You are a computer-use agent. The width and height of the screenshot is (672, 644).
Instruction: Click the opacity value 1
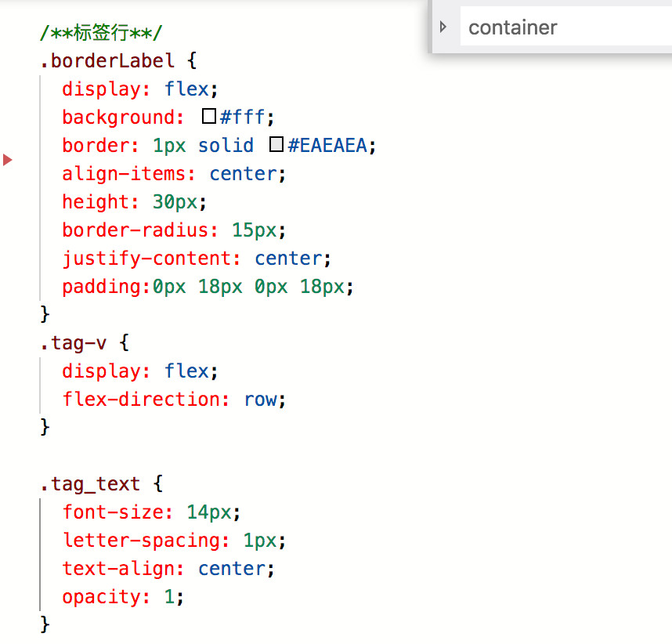pyautogui.click(x=168, y=596)
